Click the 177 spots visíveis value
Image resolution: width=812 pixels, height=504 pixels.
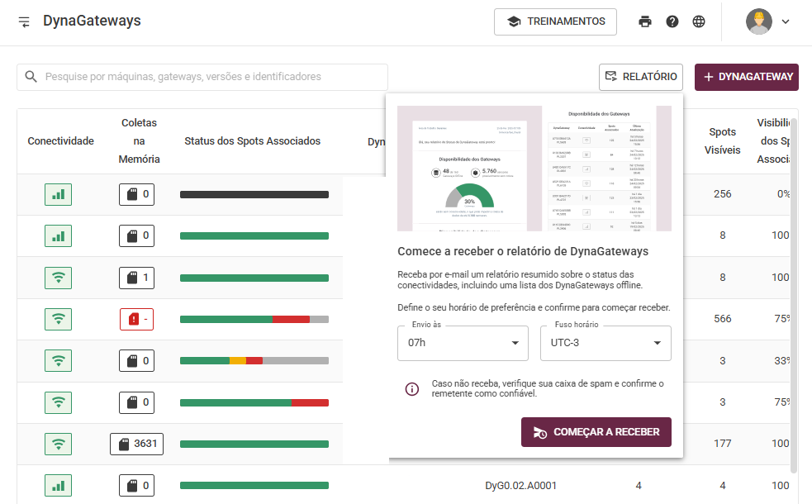click(x=723, y=444)
